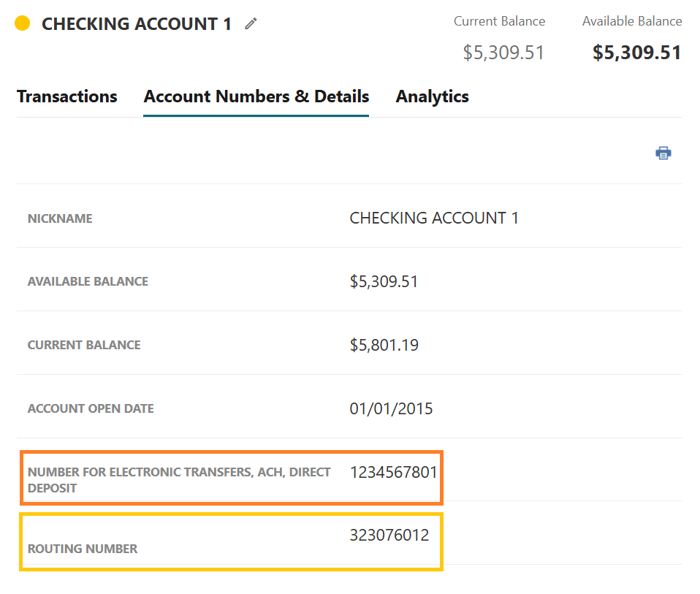Click the AVAILABLE BALANCE row value $5,309.51

(384, 281)
